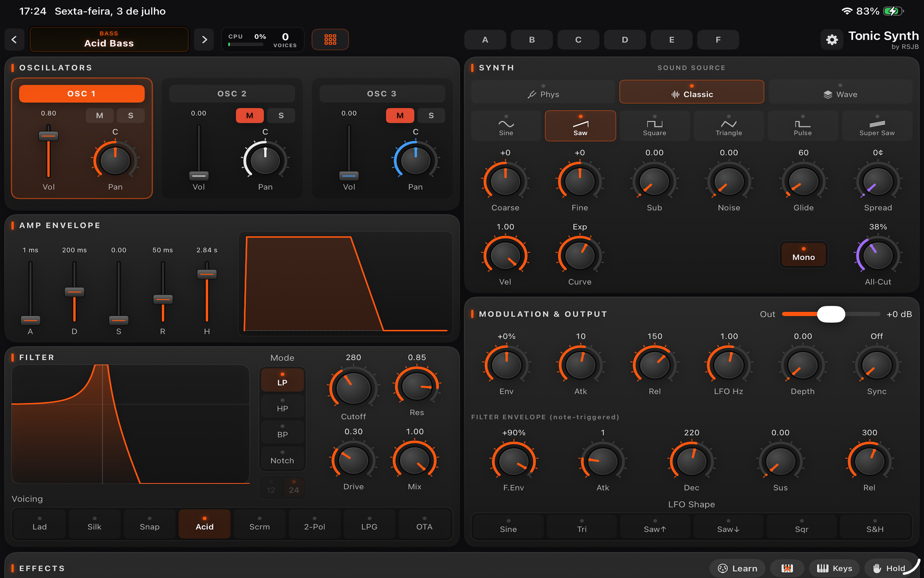This screenshot has width=924, height=578.
Task: Select snapshot slot C
Action: point(578,39)
